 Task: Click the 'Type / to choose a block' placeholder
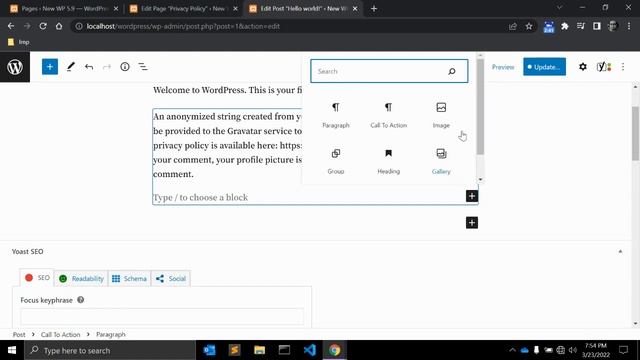200,198
